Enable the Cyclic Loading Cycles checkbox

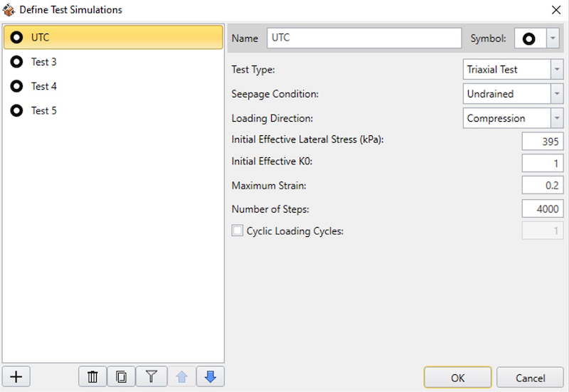point(238,231)
